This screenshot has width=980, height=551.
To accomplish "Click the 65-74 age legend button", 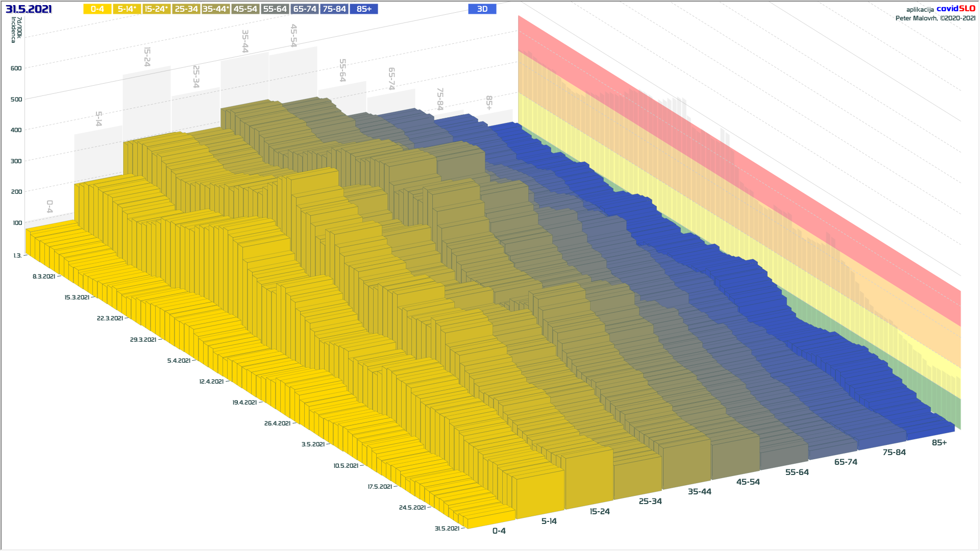I will pos(305,9).
